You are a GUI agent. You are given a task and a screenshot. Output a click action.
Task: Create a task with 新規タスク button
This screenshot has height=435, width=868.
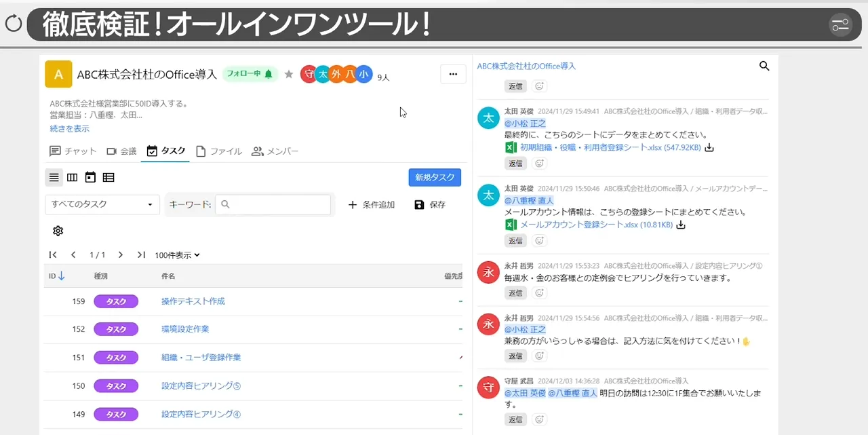click(x=435, y=177)
